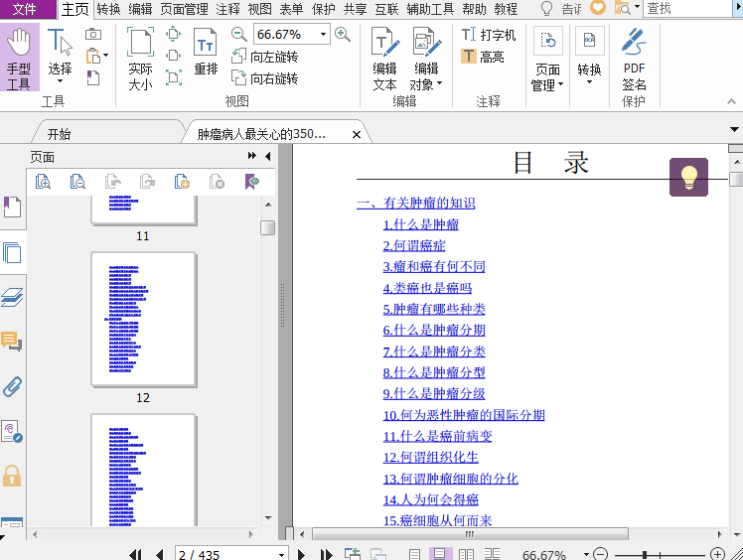743x560 pixels.
Task: Click the page 12 thumbnail
Action: 143,319
